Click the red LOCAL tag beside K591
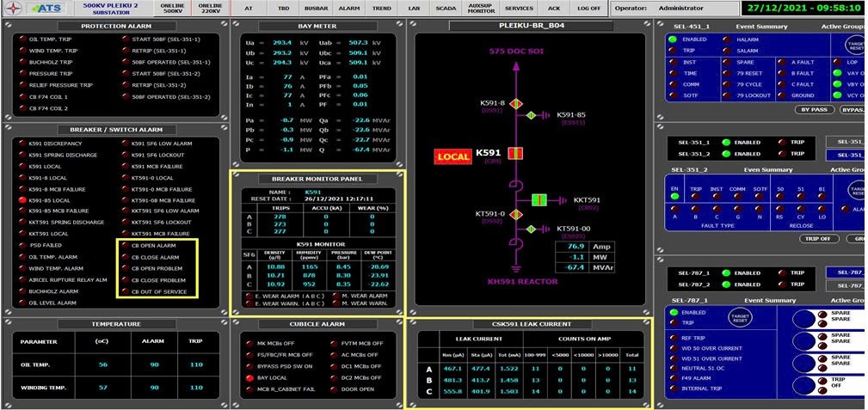 click(x=452, y=156)
